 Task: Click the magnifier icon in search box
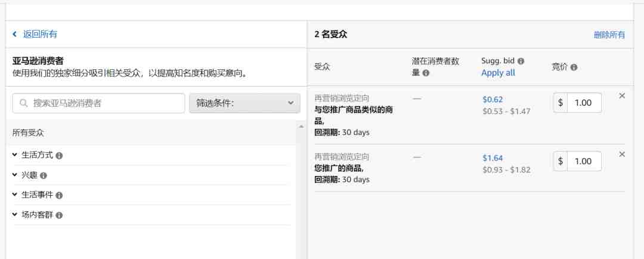[x=24, y=103]
